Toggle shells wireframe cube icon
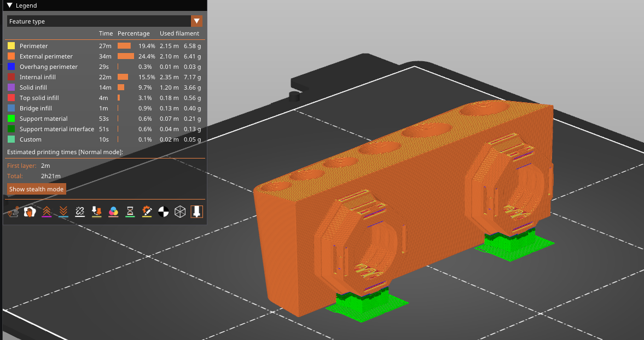This screenshot has height=340, width=644. point(180,212)
